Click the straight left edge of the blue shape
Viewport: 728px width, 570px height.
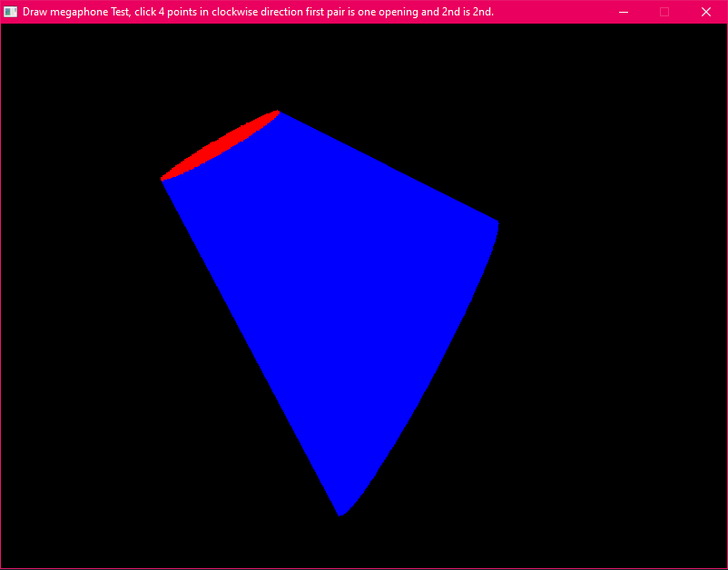[250, 345]
